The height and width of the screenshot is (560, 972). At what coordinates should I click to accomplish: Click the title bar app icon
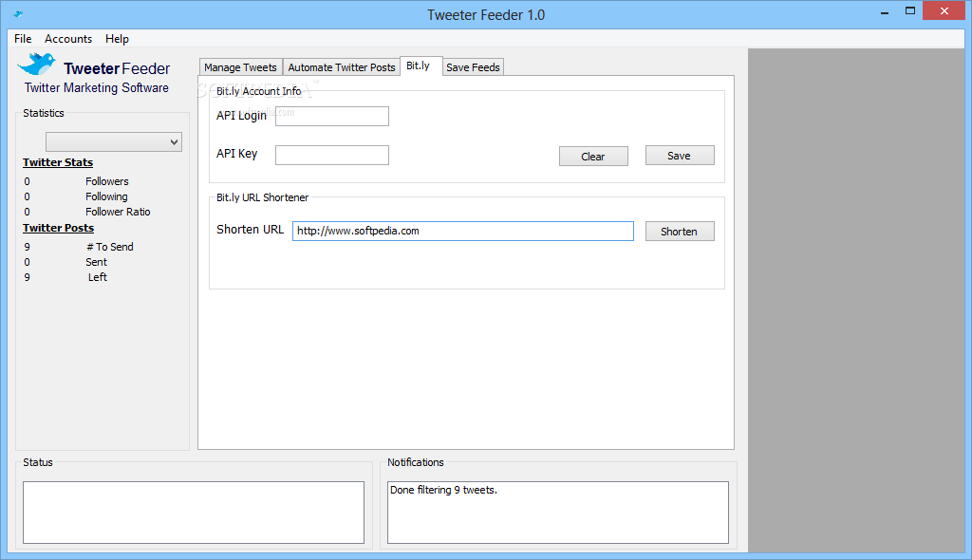coord(18,13)
